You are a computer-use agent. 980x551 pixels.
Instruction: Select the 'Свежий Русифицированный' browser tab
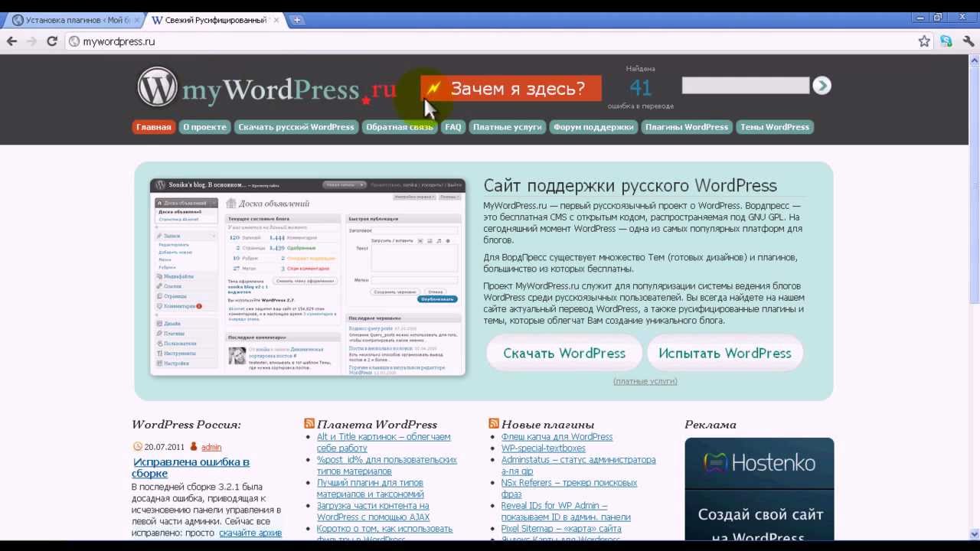[x=213, y=20]
